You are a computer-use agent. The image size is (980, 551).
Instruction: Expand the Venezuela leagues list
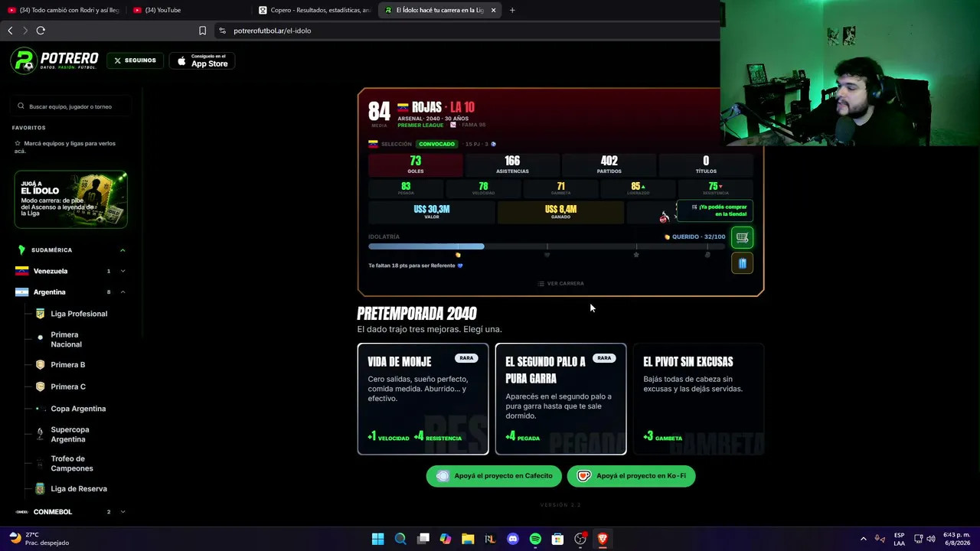(122, 271)
